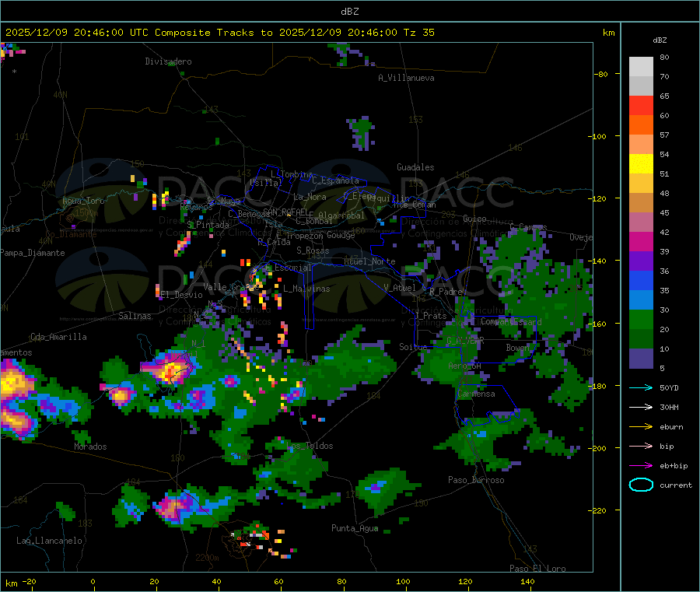Click the Valle_Grande map label

(231, 286)
